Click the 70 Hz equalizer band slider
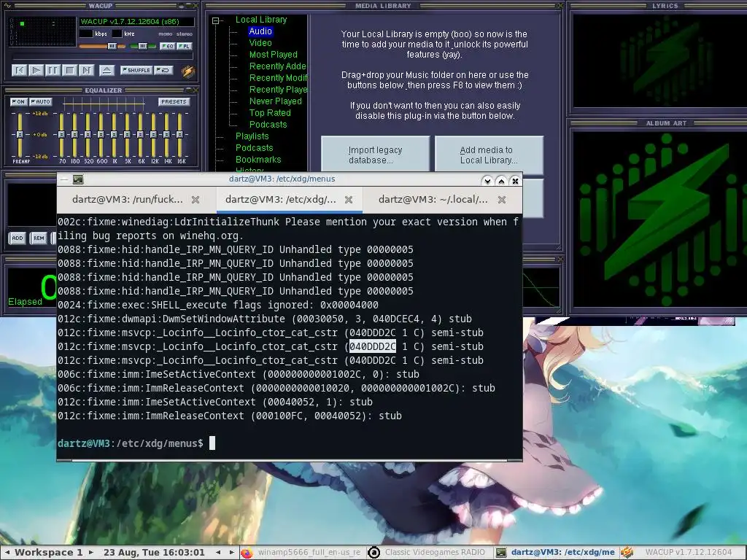This screenshot has height=560, width=747. 61,135
